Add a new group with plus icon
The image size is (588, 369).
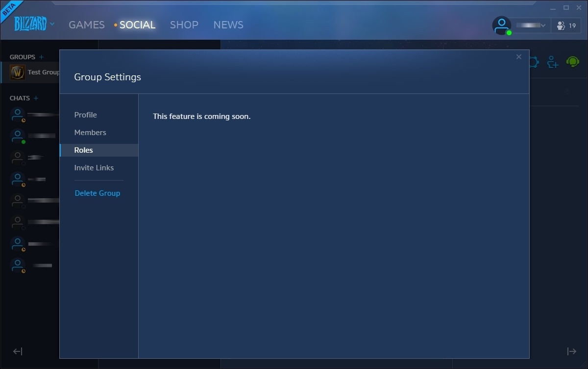tap(42, 57)
